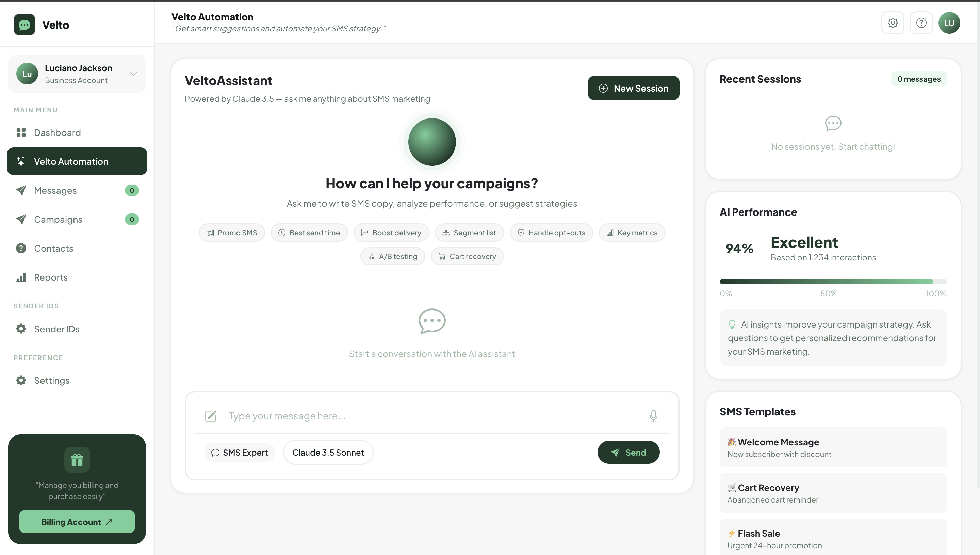980x555 pixels.
Task: Click the Messages count badge
Action: point(132,190)
